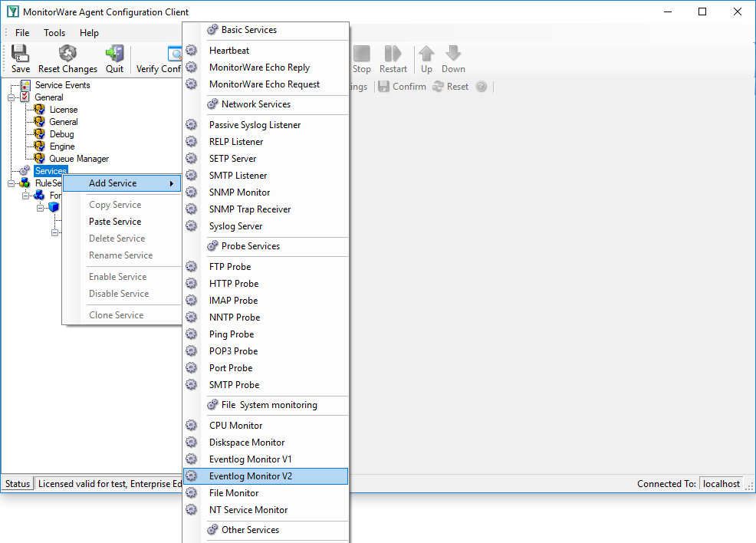Click gear icon beside FTP Probe
This screenshot has width=756, height=543.
pos(192,266)
